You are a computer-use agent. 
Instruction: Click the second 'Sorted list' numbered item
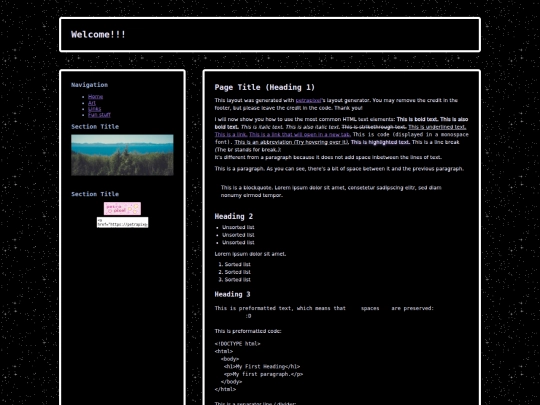(238, 272)
